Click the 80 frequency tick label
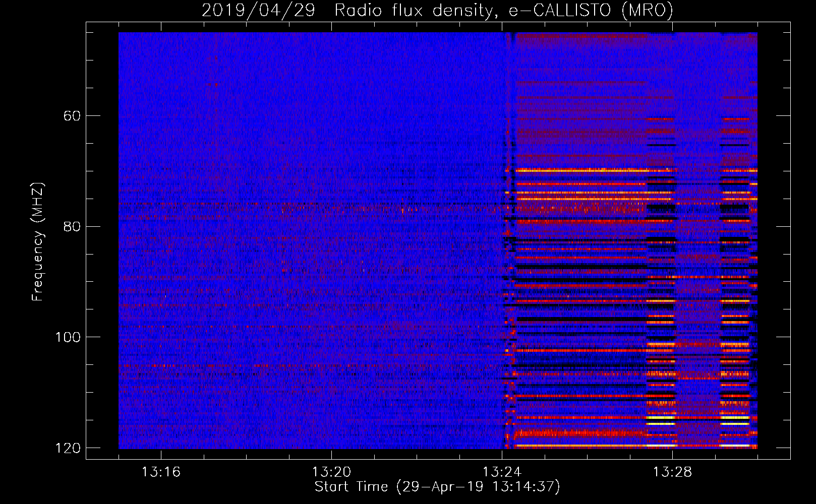 pyautogui.click(x=72, y=226)
